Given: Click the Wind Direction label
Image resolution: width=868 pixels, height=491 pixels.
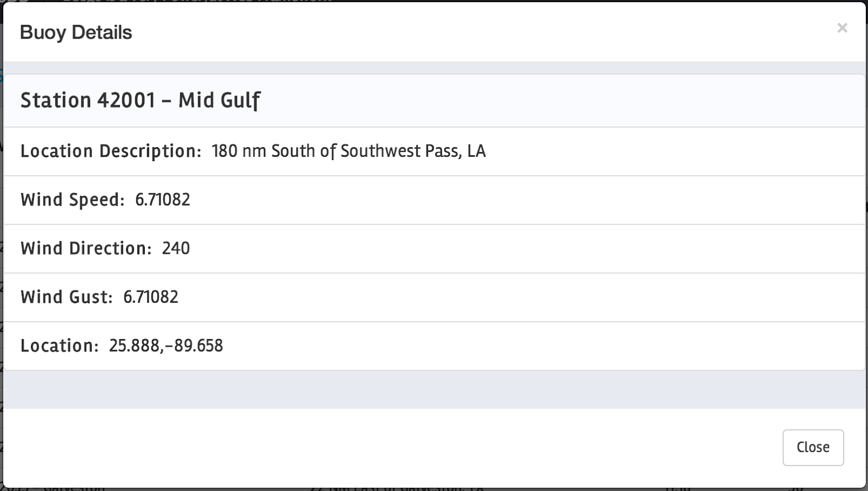Looking at the screenshot, I should pos(86,248).
